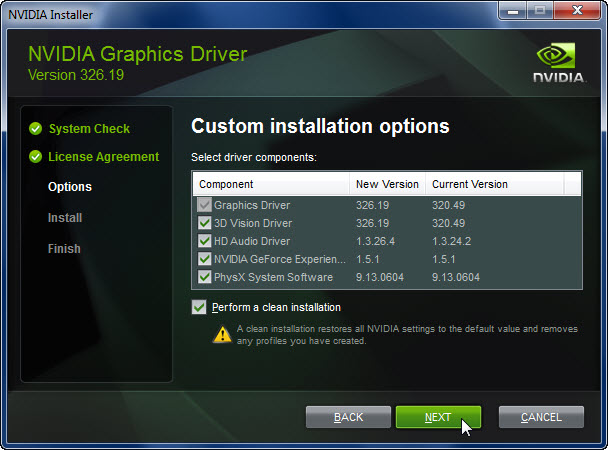Select the Finish step in sidebar

[x=64, y=248]
